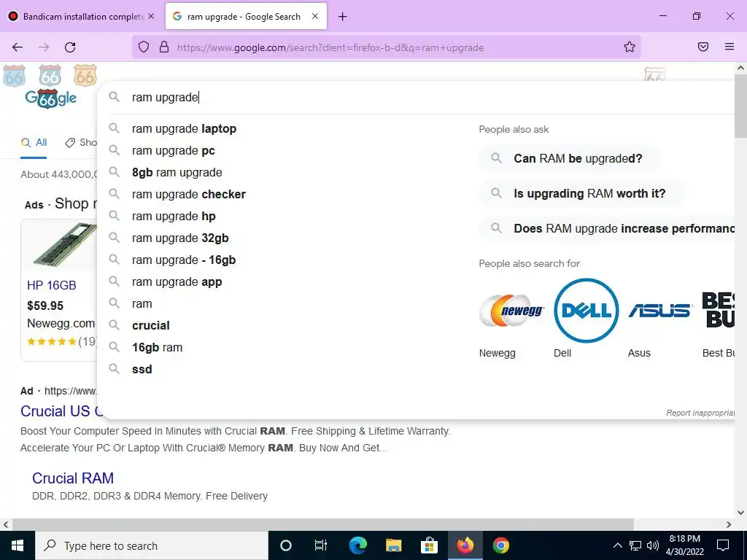The image size is (747, 560).
Task: Open the Crucial RAM sitelink
Action: [x=73, y=478]
